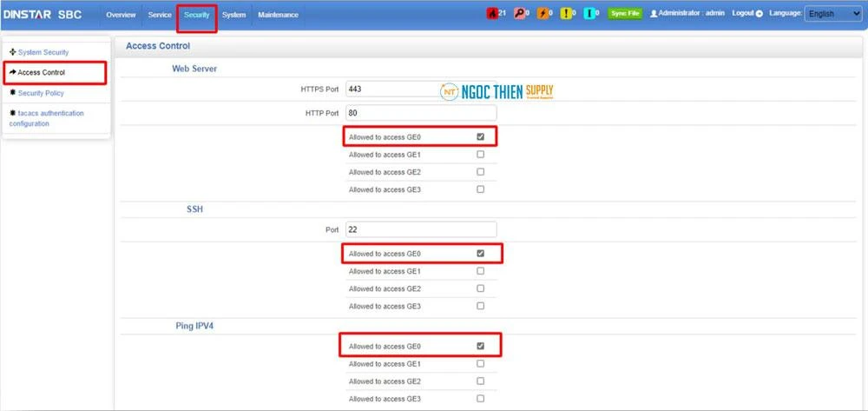Open the Overview menu
Screen dimensions: 868x411
(121, 15)
